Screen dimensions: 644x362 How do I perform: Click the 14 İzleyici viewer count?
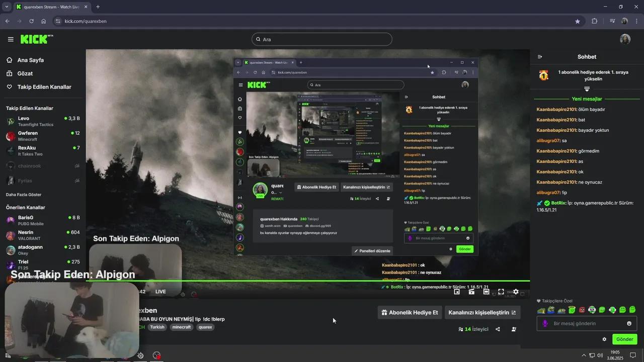473,329
